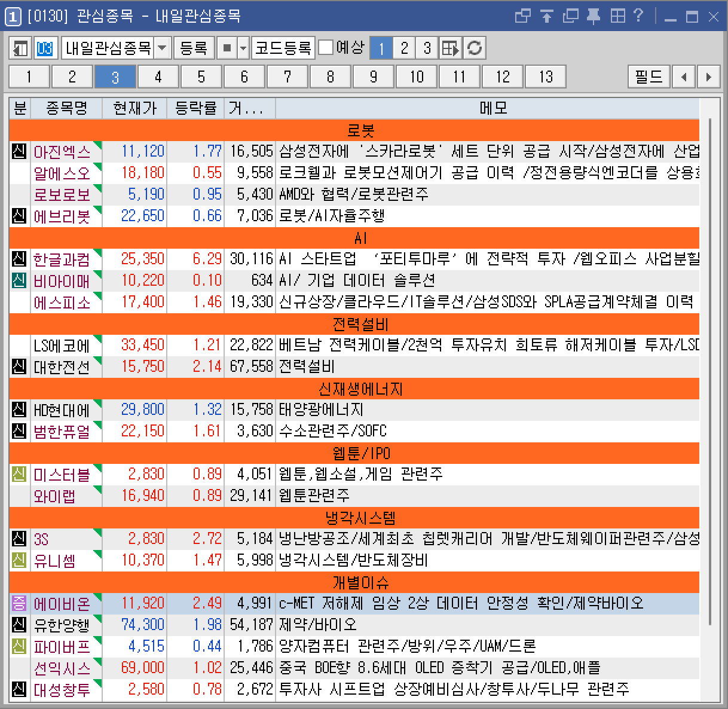Screen dimensions: 728x709
Task: Switch to watchlist tab 13
Action: click(x=546, y=77)
